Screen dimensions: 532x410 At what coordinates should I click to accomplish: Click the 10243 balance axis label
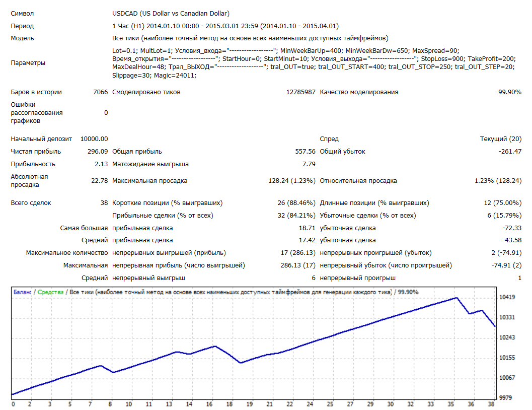coord(507,337)
